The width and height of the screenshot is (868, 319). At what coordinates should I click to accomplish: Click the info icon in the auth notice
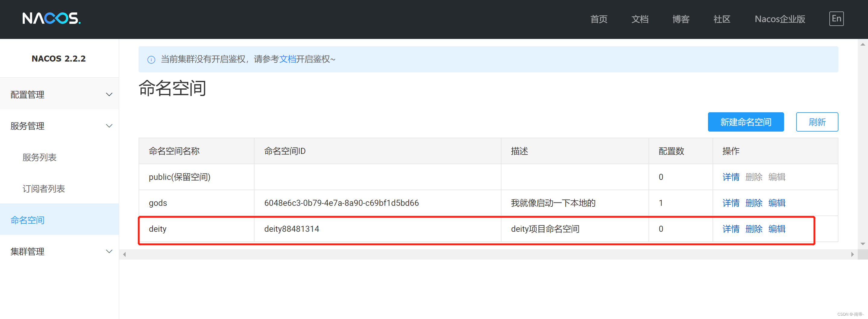(x=151, y=60)
